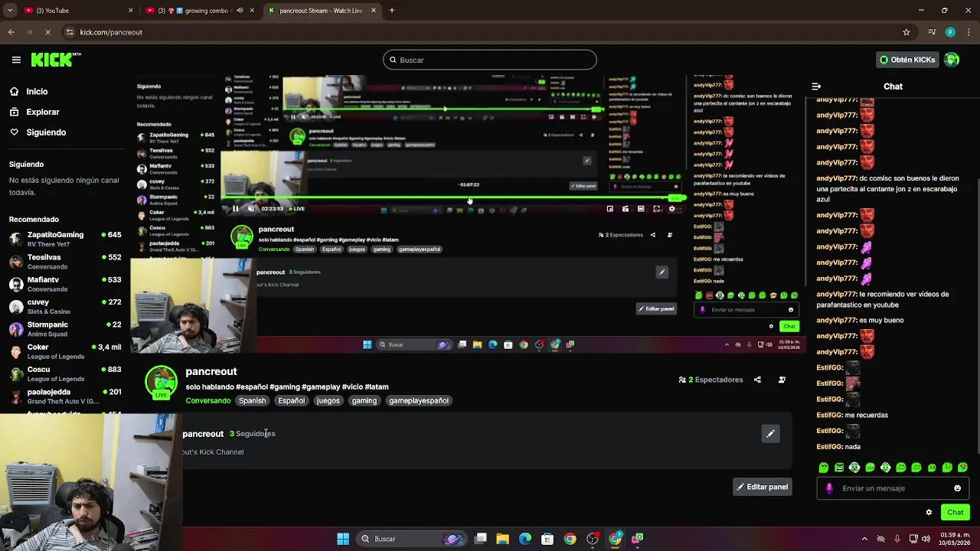The width and height of the screenshot is (980, 551).
Task: Stop loading the page
Action: [47, 32]
